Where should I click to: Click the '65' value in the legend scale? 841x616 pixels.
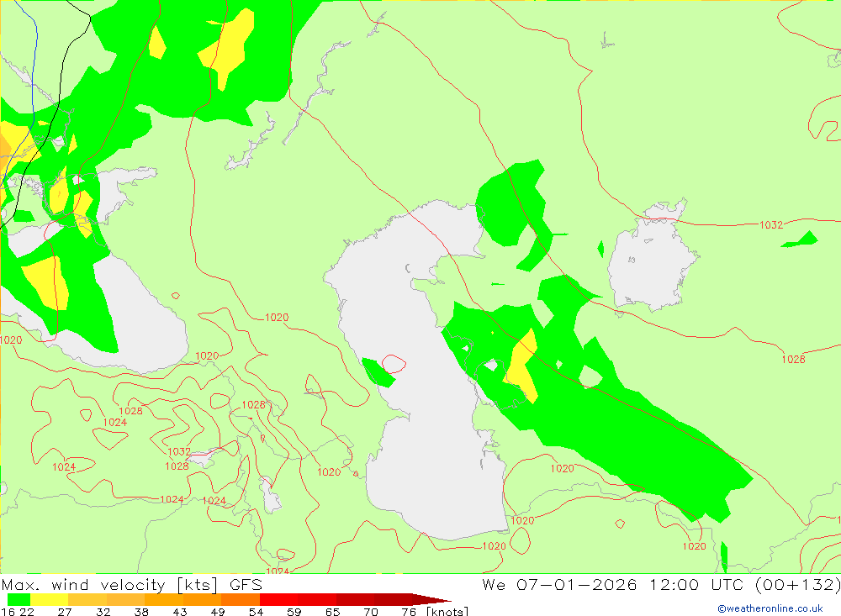(332, 612)
